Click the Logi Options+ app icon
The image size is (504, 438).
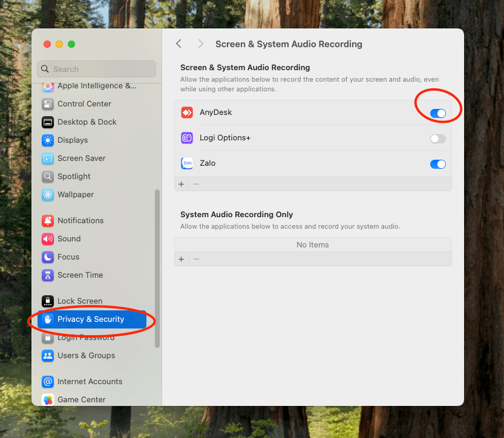(187, 138)
